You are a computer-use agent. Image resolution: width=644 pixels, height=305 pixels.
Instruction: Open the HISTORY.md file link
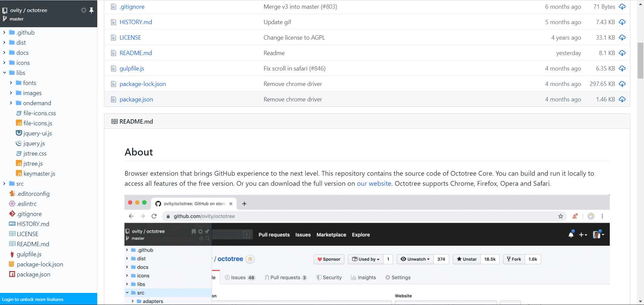point(136,22)
